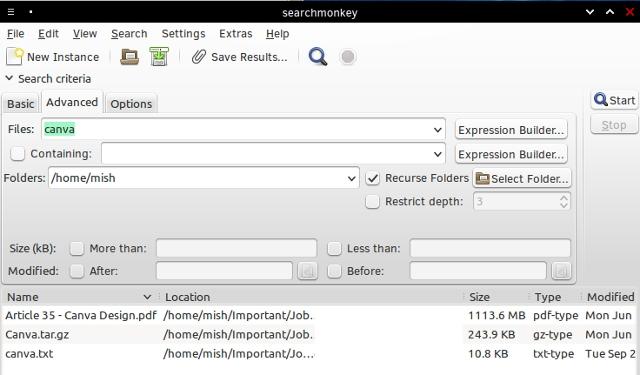
Task: Open the Folders combo box dropdown arrow
Action: point(351,178)
